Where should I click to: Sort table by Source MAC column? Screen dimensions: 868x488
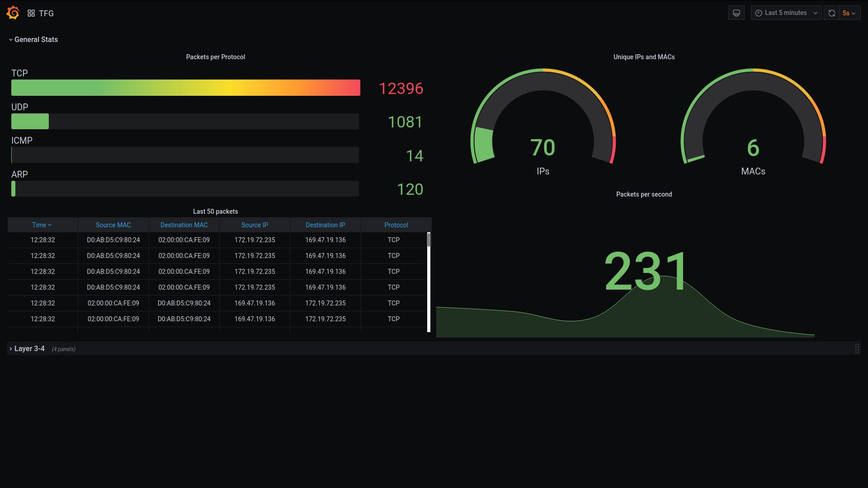[113, 225]
